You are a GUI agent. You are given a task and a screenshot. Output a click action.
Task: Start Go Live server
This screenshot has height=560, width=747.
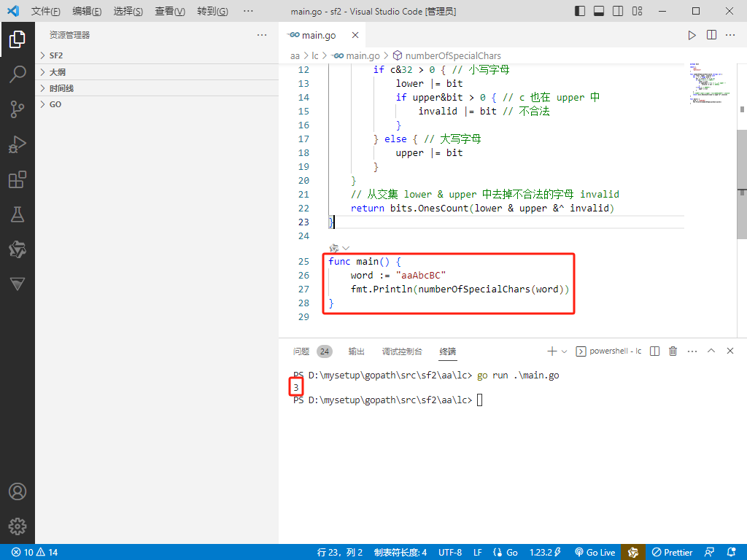(595, 553)
